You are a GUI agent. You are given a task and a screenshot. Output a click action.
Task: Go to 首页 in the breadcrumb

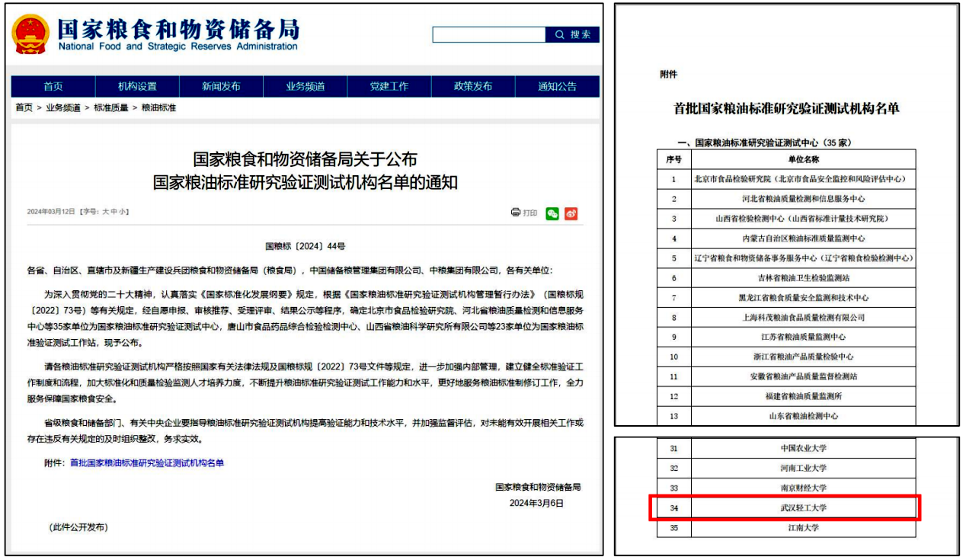pos(24,107)
